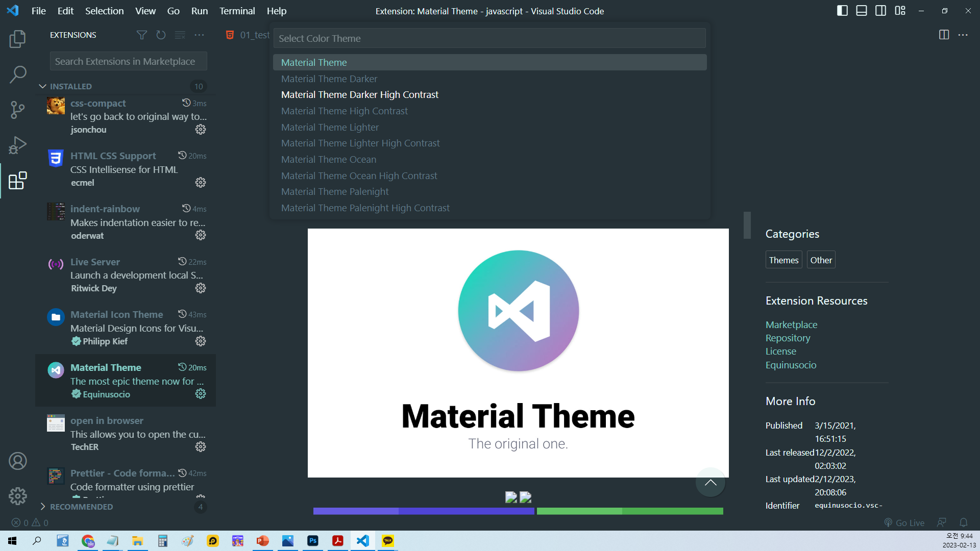980x551 pixels.
Task: Collapse the INSTALLED extensions section
Action: [x=43, y=86]
